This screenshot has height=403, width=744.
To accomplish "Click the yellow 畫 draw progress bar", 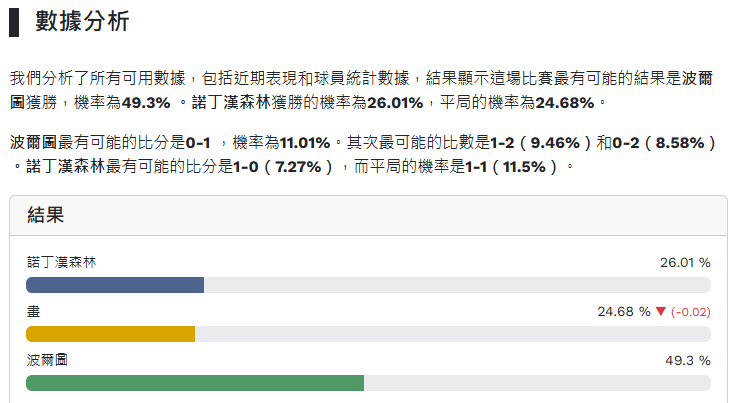I will coord(110,334).
